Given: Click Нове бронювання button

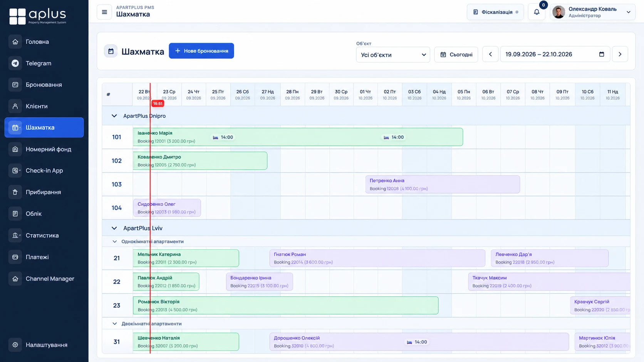Looking at the screenshot, I should point(201,51).
